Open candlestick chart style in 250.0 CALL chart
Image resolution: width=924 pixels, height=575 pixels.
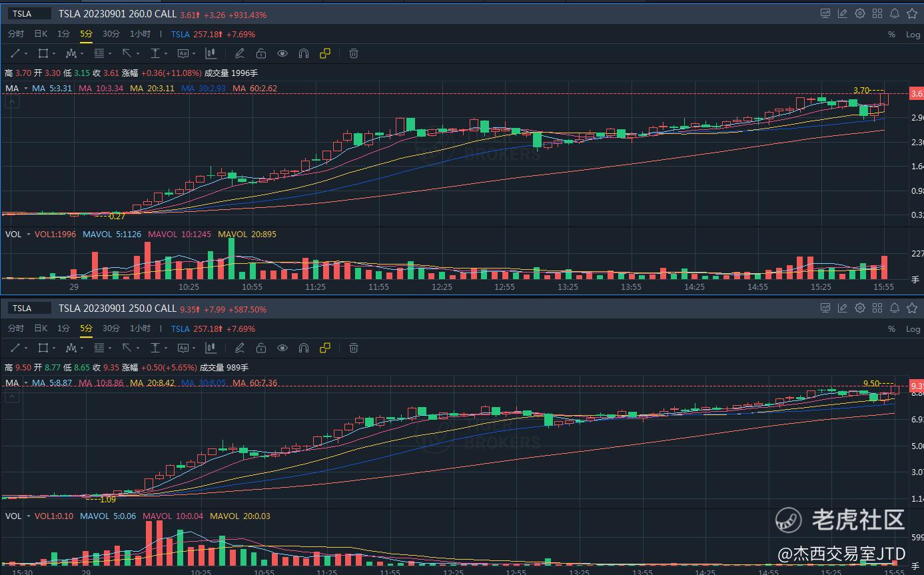[211, 348]
